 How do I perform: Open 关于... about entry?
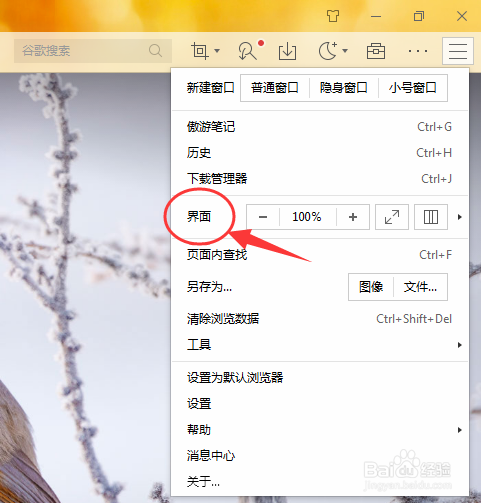pyautogui.click(x=320, y=482)
